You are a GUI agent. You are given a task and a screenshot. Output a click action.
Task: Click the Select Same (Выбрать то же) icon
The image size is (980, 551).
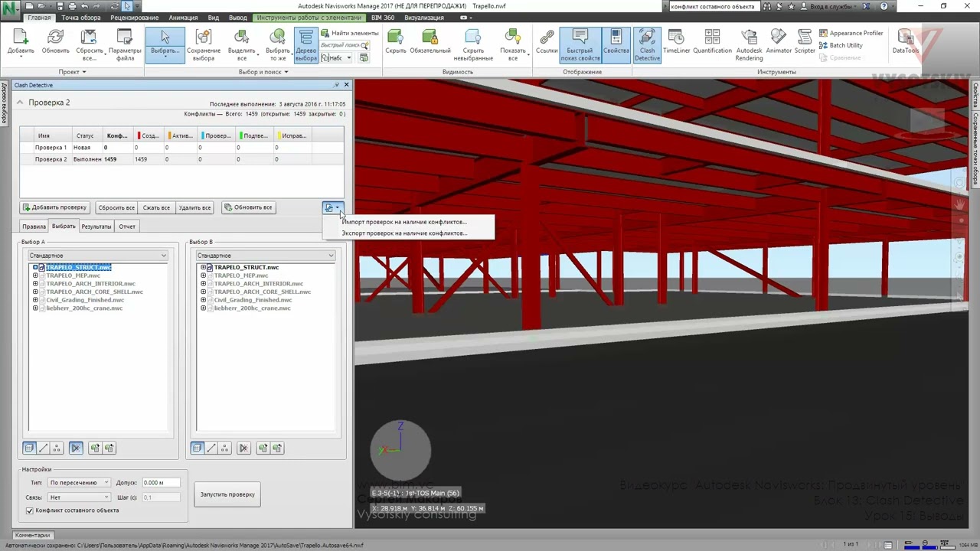click(278, 45)
